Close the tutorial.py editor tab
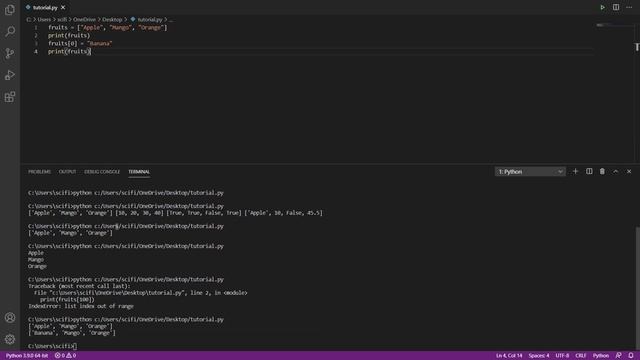Viewport: 640px width, 360px height. 63,7
